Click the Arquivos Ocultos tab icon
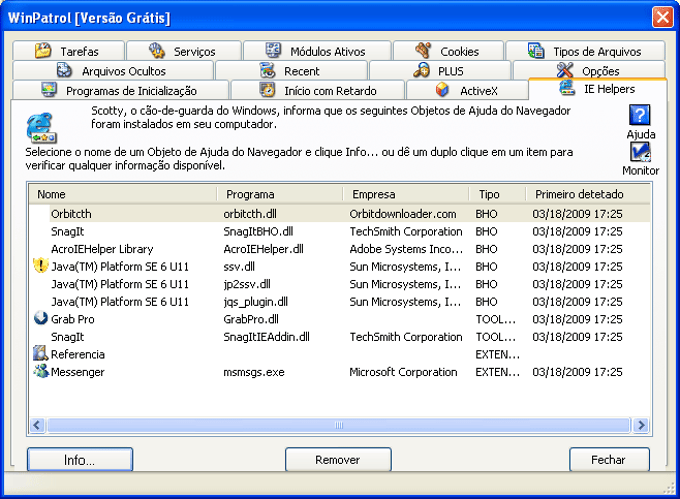 65,70
